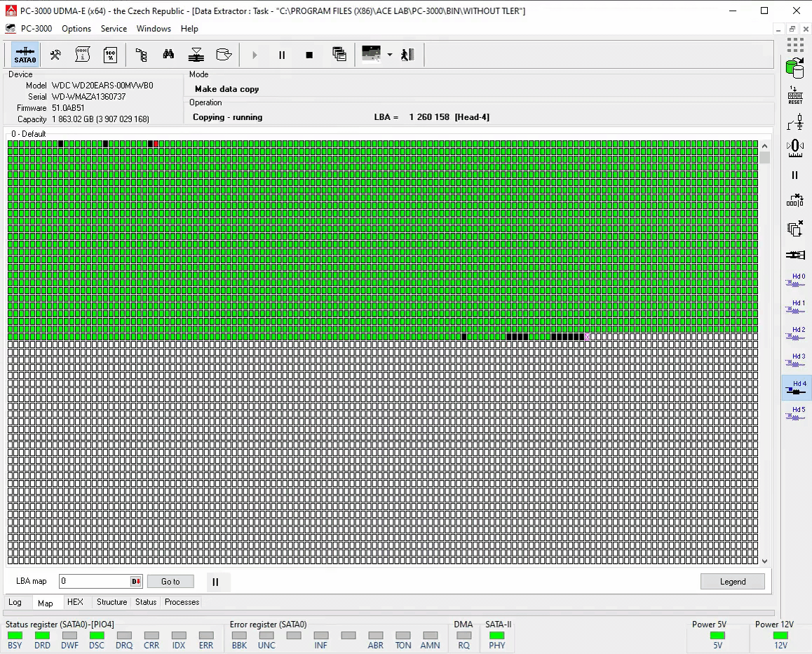This screenshot has height=654, width=812.
Task: Open the LBA map dropdown marker
Action: coord(136,582)
